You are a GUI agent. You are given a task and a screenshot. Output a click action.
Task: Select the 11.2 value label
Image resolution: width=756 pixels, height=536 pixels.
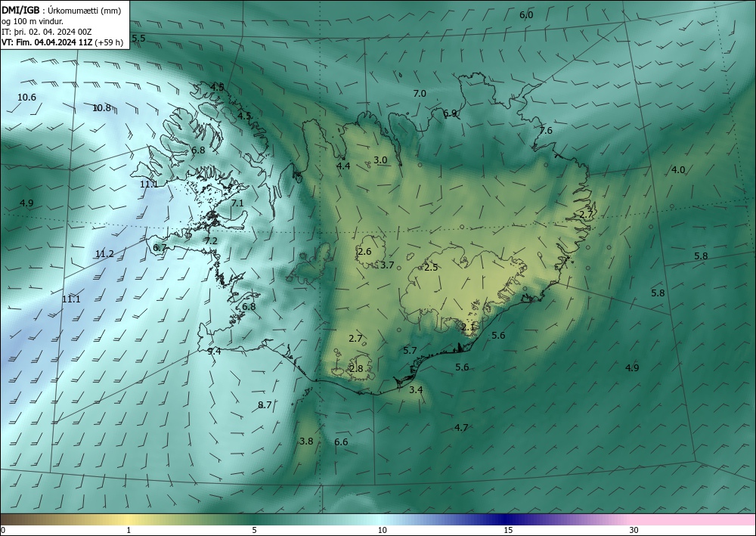(x=104, y=254)
